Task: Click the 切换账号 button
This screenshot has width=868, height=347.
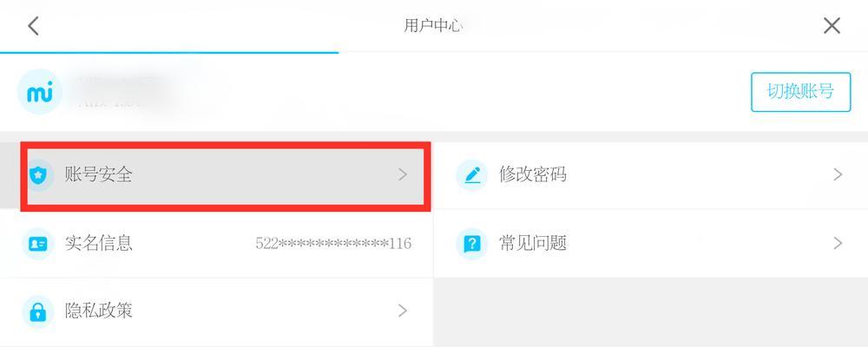Action: [x=800, y=92]
